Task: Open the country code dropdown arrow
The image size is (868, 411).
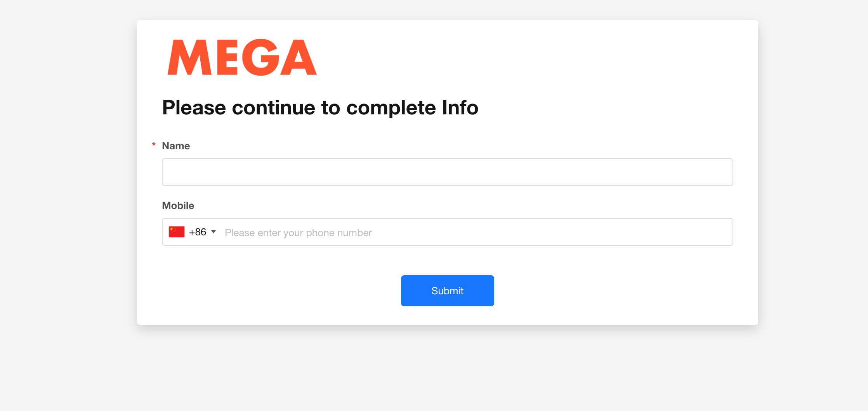Action: 214,232
